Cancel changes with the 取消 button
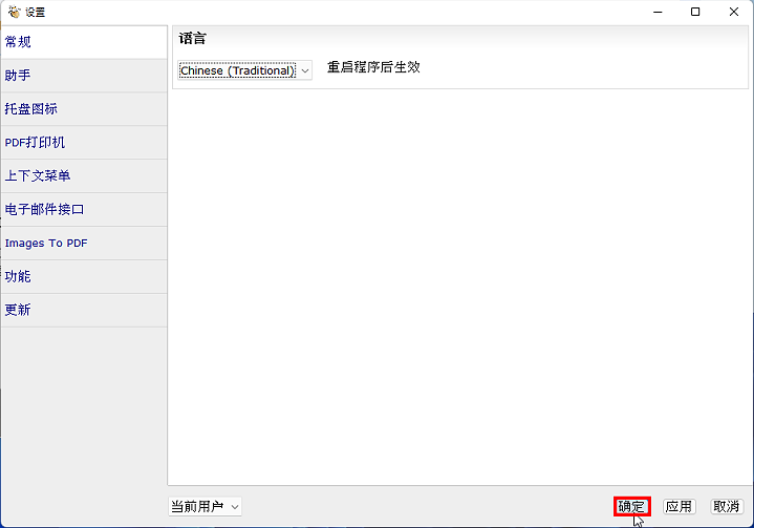 click(727, 507)
